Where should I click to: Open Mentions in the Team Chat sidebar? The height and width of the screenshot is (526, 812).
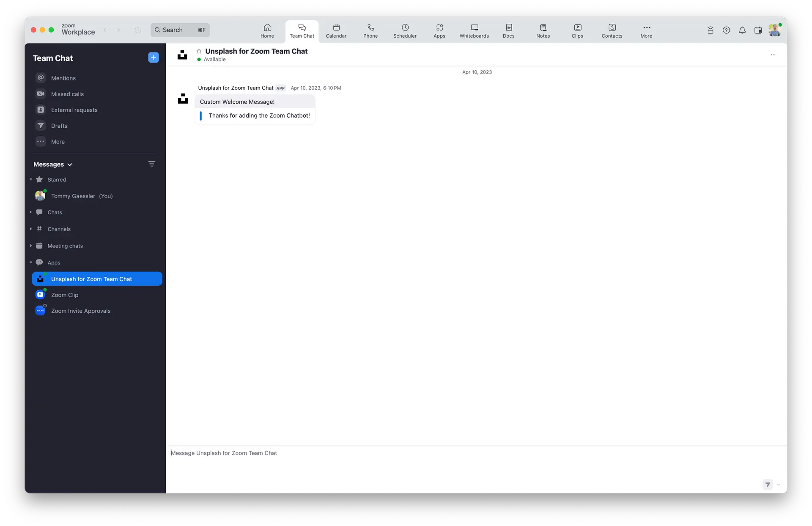(63, 78)
